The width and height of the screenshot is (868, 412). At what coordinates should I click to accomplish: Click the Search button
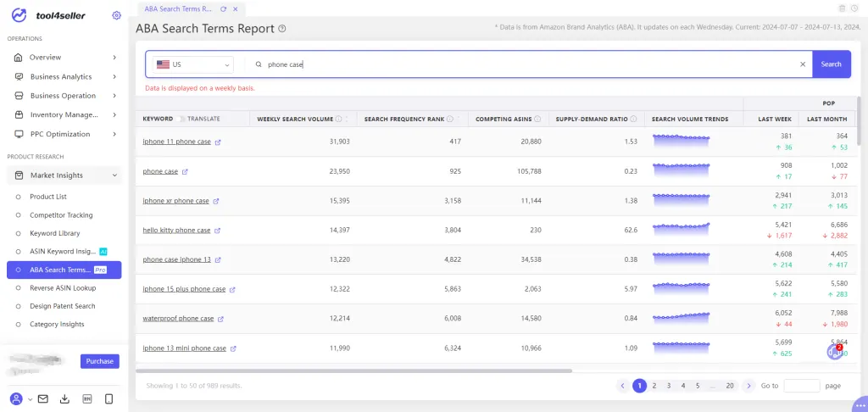pyautogui.click(x=832, y=64)
